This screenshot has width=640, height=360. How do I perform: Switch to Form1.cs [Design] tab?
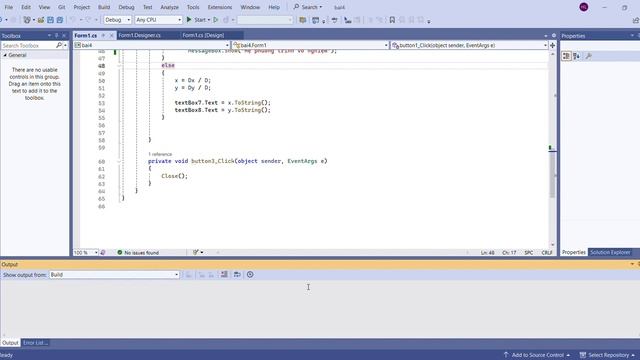(203, 36)
